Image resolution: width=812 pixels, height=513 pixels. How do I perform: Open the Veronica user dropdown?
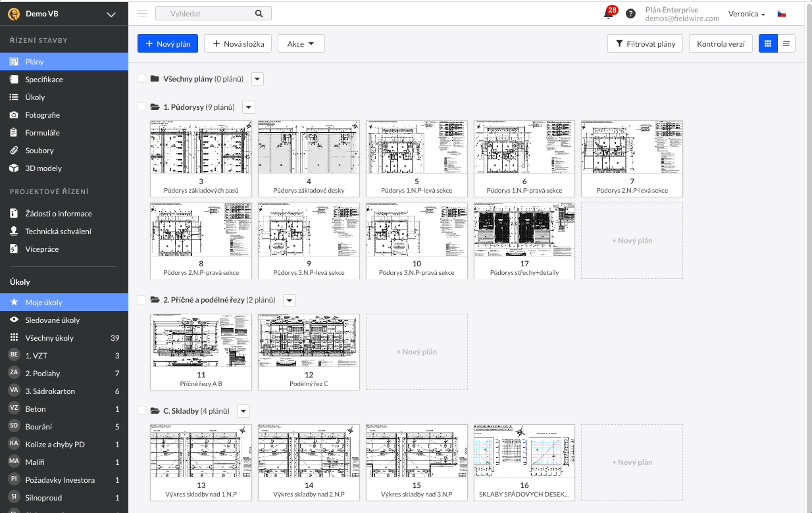tap(747, 14)
